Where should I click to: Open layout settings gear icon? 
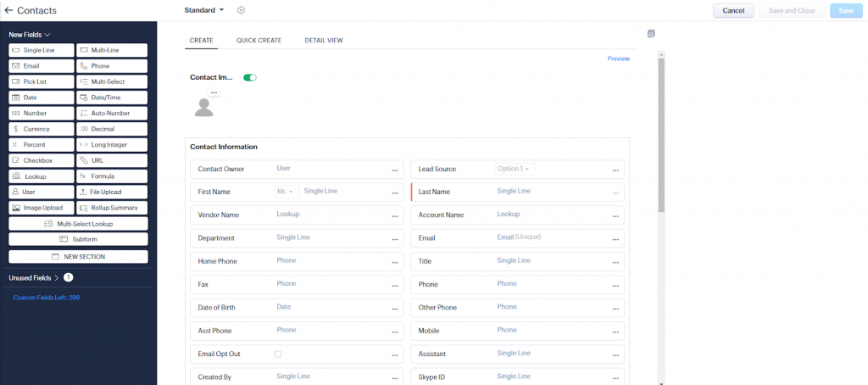pos(242,10)
